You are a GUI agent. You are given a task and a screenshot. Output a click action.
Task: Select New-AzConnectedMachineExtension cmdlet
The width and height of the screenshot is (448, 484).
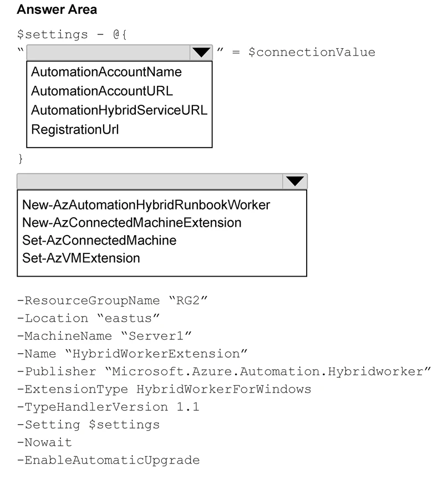132,222
